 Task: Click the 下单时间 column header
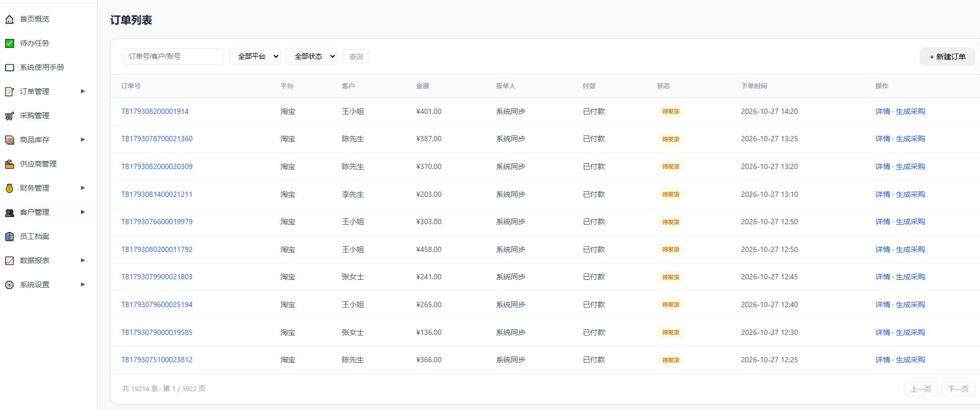754,86
